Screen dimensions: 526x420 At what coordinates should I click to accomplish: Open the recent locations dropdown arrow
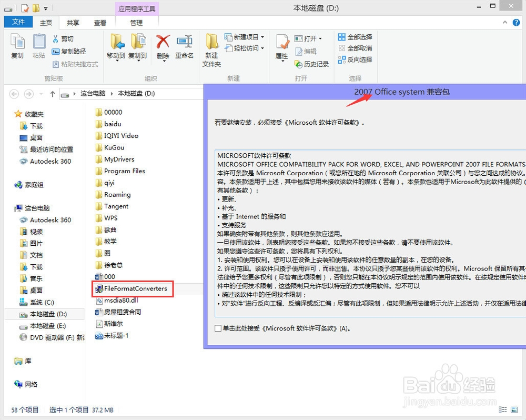tap(41, 94)
